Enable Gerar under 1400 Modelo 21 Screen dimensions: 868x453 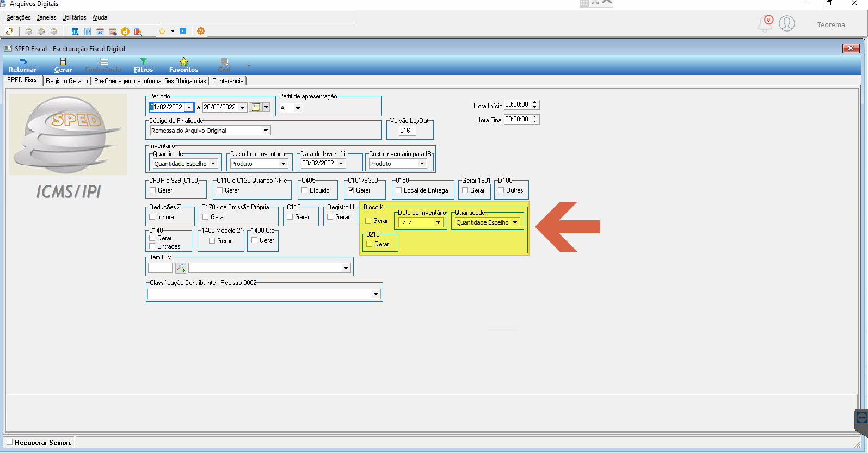(x=212, y=241)
